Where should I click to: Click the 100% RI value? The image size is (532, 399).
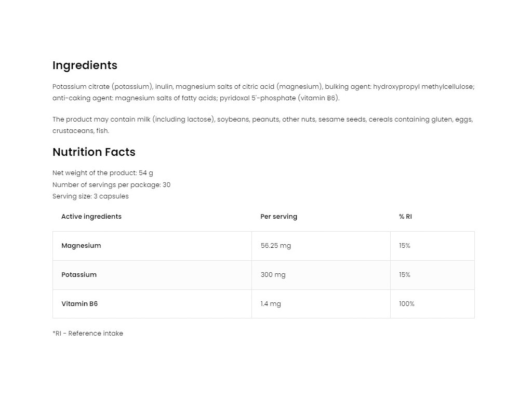407,304
